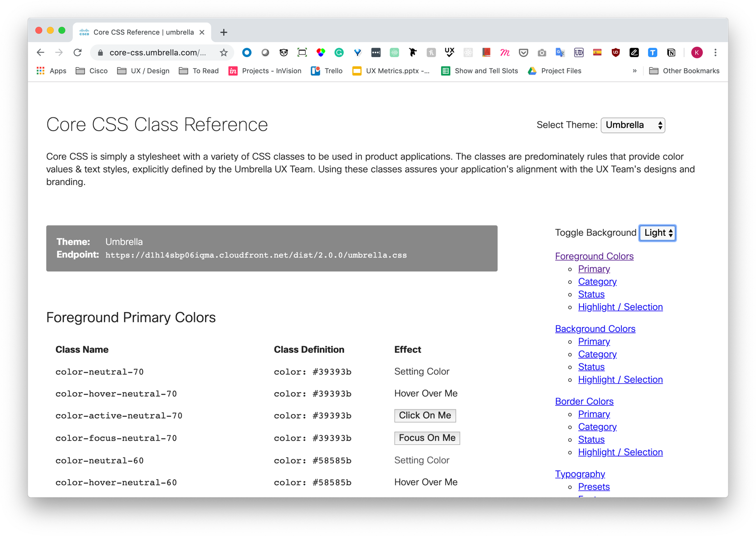Click the Spanish flag extension icon
This screenshot has height=536, width=756.
tap(597, 53)
